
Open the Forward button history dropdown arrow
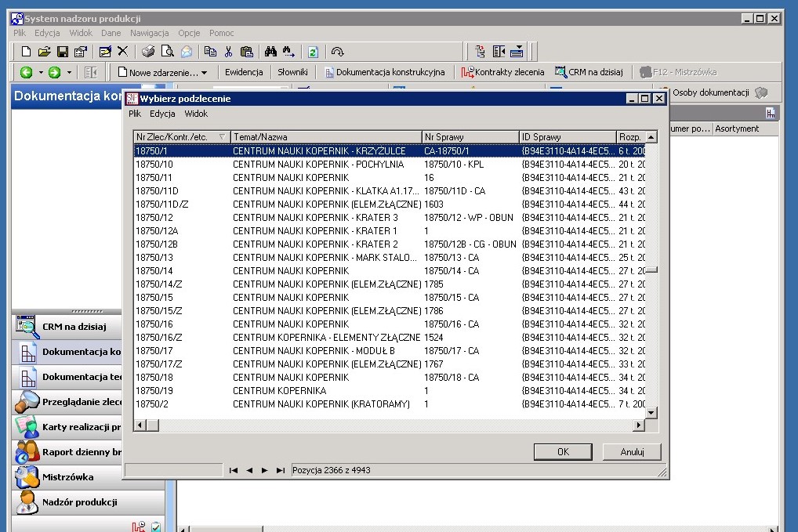pos(69,72)
